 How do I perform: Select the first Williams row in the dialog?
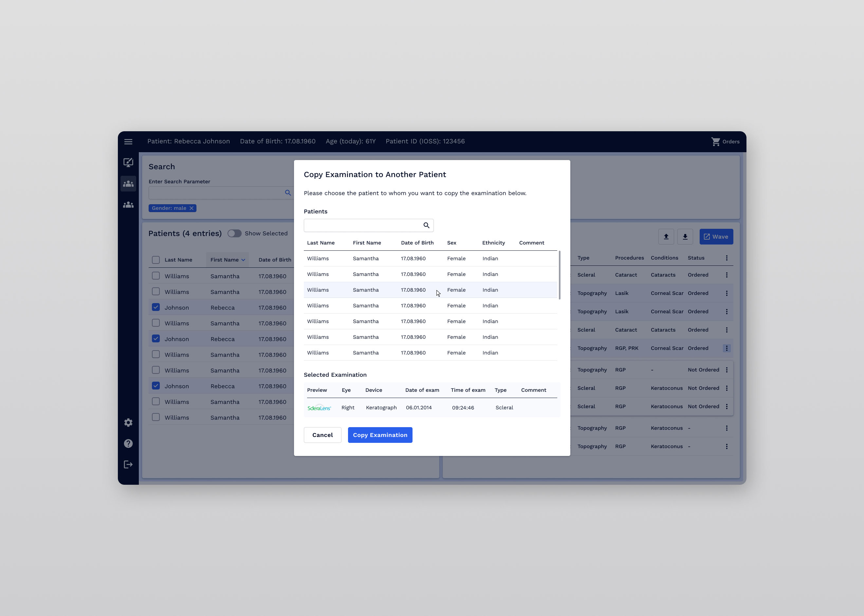pos(430,258)
